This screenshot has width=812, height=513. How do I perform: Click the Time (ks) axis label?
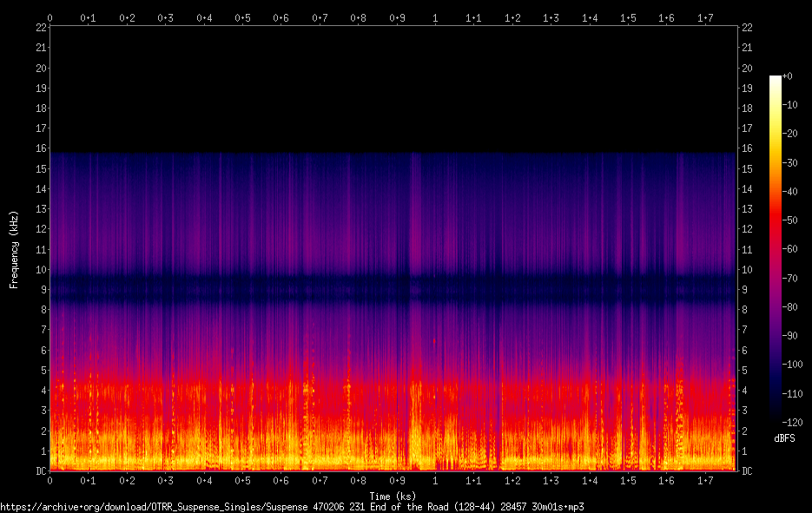point(393,497)
